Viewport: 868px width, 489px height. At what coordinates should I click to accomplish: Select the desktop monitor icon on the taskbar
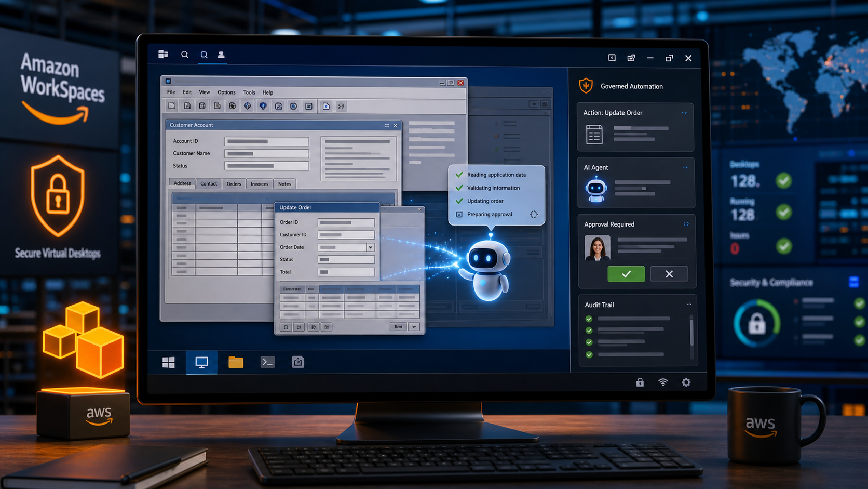201,362
